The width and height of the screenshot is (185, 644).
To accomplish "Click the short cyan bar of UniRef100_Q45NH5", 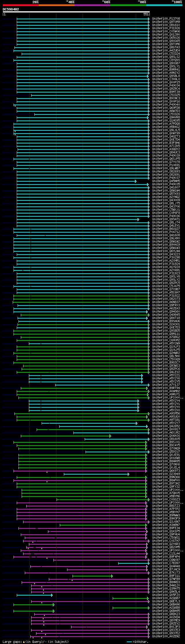I will [x=77, y=181].
